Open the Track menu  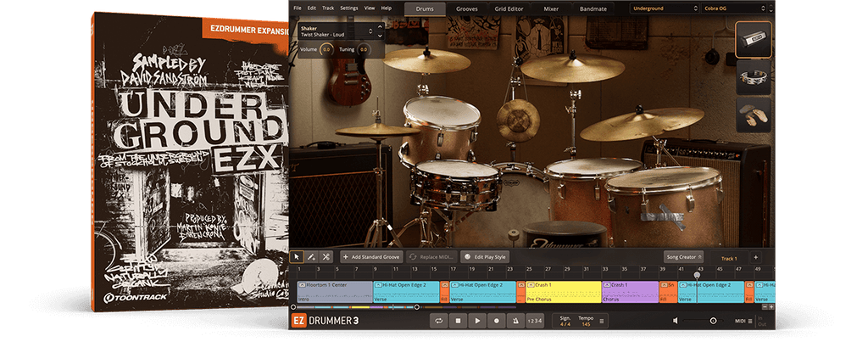point(328,8)
